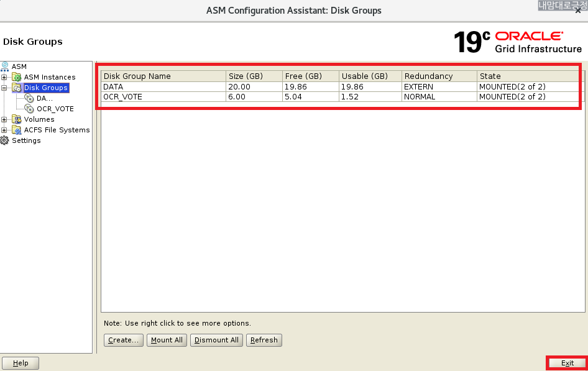The width and height of the screenshot is (588, 371).
Task: Expand the ASM Instances tree node
Action: pos(4,77)
